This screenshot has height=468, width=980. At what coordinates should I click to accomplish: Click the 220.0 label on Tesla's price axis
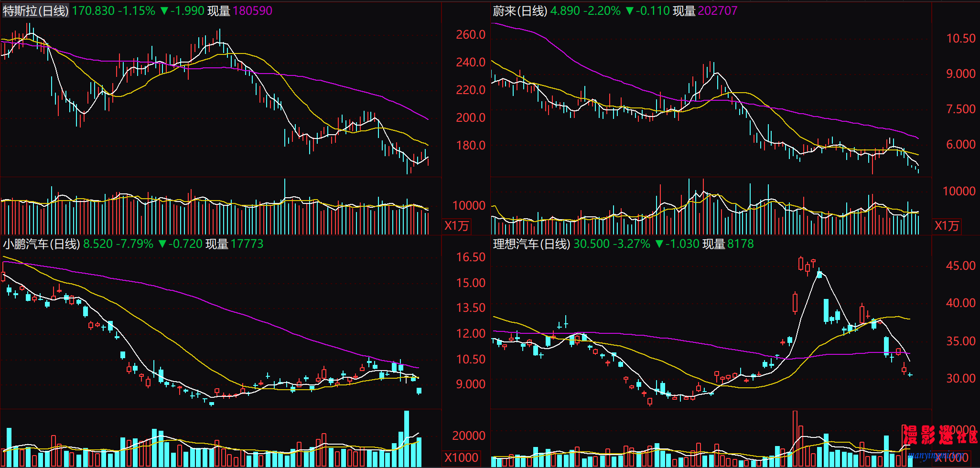pos(471,90)
